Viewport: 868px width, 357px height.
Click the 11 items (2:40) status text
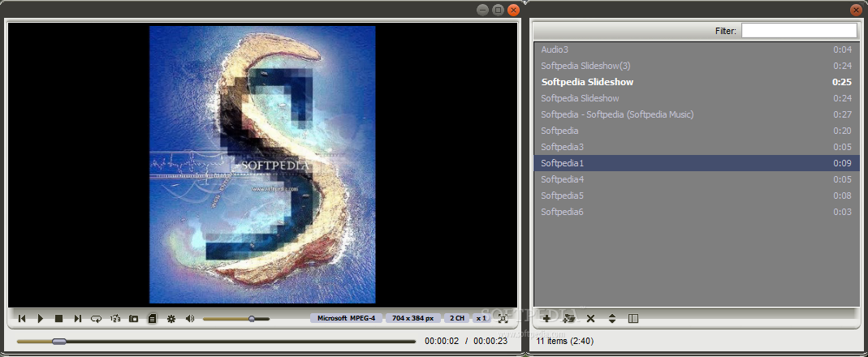click(564, 341)
